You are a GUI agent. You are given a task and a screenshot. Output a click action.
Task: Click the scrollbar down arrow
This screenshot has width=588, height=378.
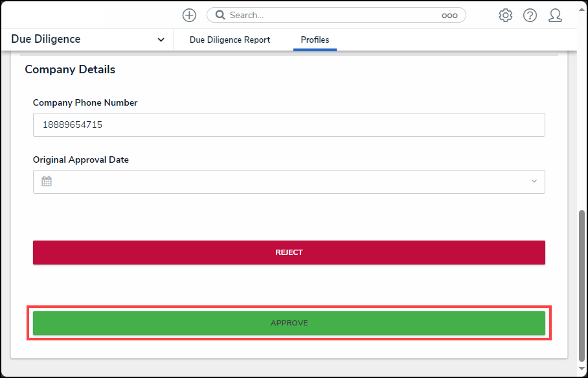click(582, 369)
